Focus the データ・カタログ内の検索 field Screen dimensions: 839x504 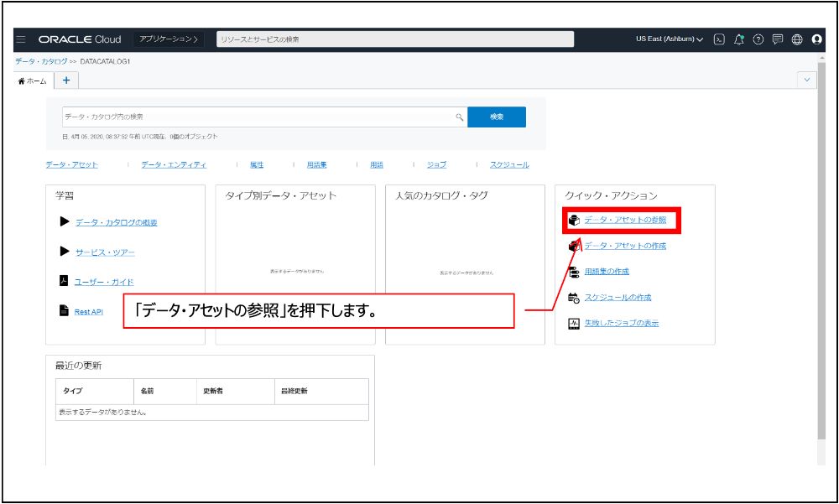pos(264,117)
